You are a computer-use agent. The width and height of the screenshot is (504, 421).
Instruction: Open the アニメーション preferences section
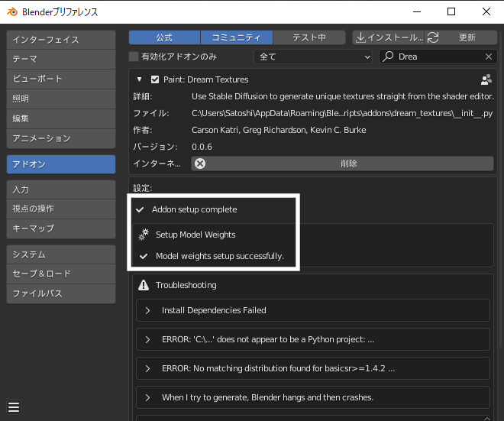[x=61, y=138]
